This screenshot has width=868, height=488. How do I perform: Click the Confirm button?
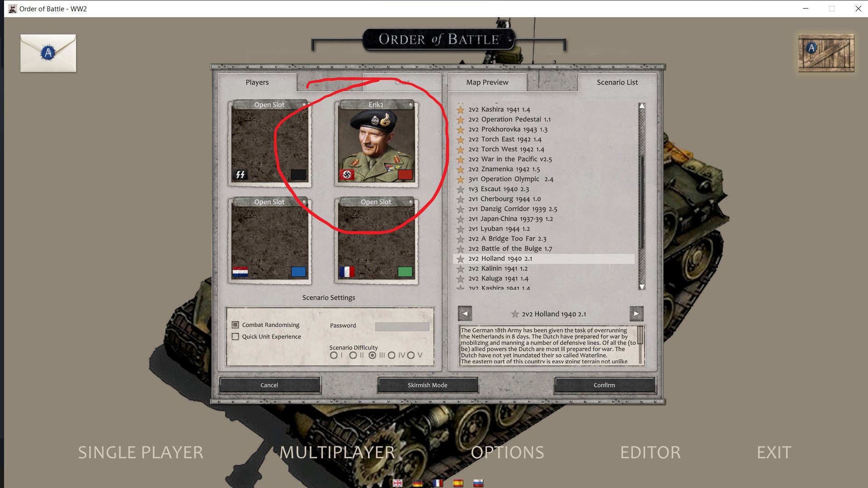[x=604, y=385]
